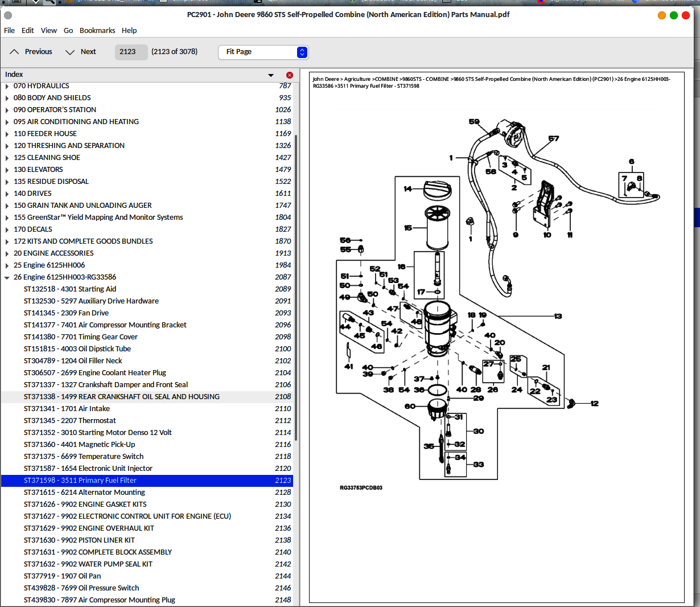
Task: Open the Index panel dropdown arrow
Action: 271,75
